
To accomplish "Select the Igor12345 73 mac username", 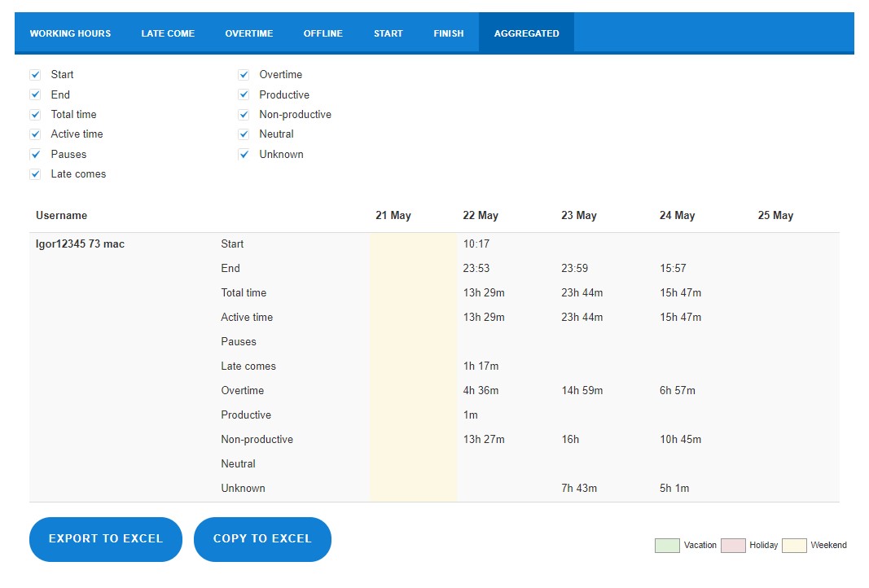I will [x=81, y=244].
